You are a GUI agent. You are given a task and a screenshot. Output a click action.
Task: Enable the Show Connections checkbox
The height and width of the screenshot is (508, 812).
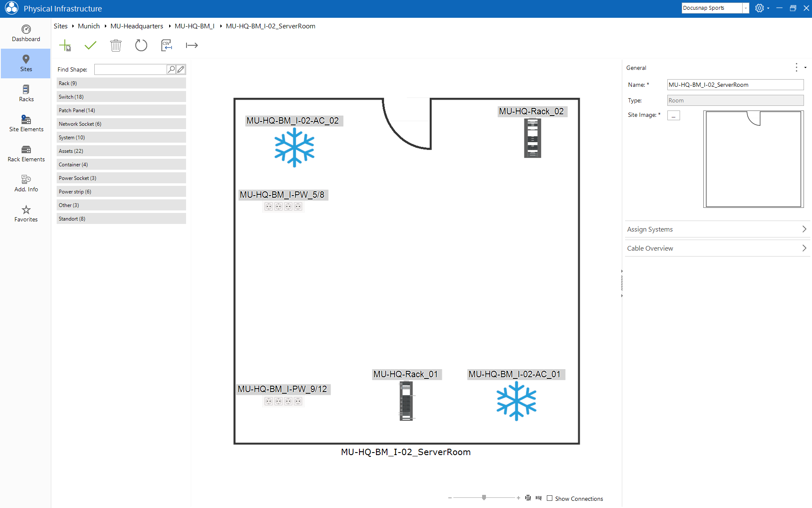(x=550, y=498)
